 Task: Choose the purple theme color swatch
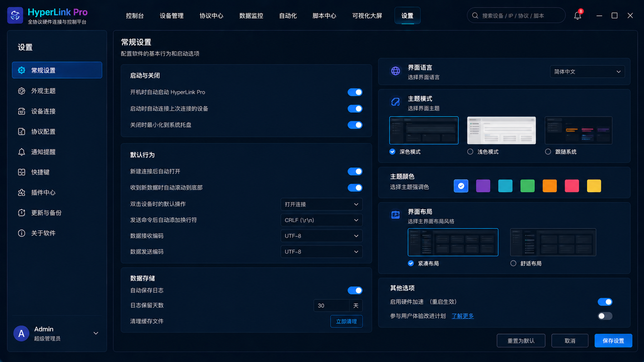tap(483, 186)
